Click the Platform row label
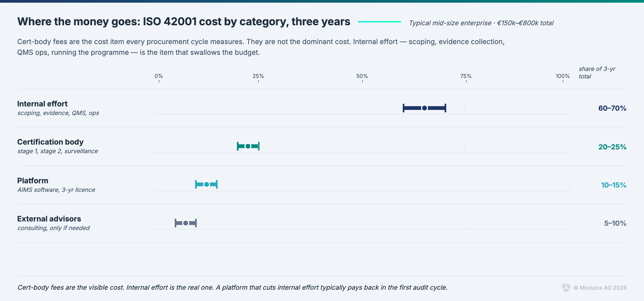Viewport: 644px width, 301px height. coord(33,181)
